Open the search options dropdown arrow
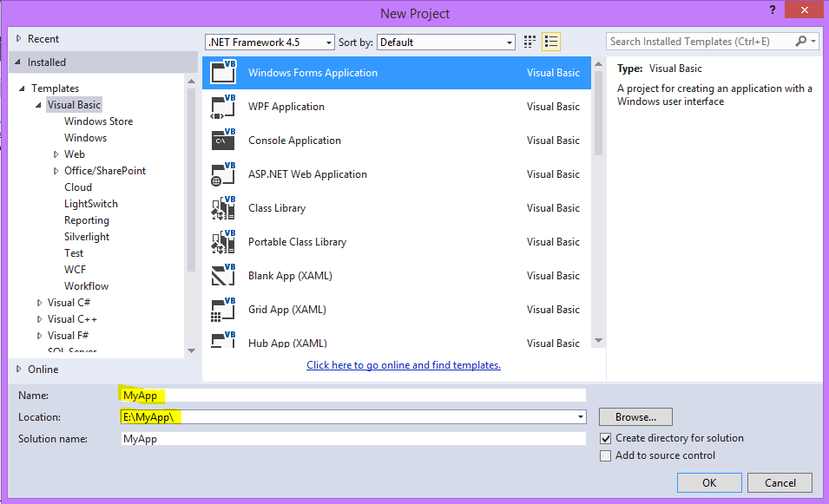The image size is (829, 504). pos(813,42)
